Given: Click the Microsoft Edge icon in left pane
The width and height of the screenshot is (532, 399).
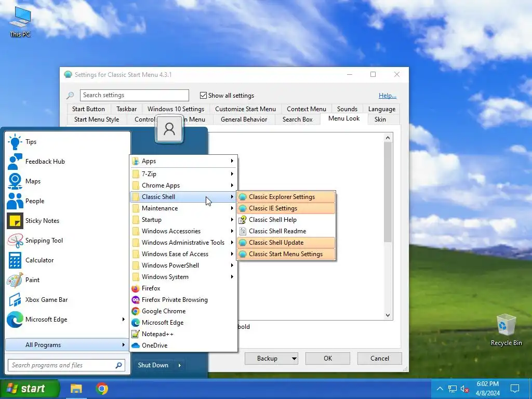Looking at the screenshot, I should click(x=15, y=320).
